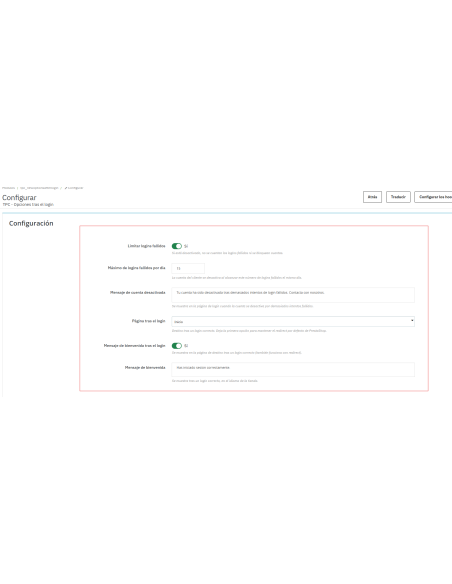Click the Sí text beside Limitar logins fallidos
This screenshot has height=584, width=452.
[186, 246]
